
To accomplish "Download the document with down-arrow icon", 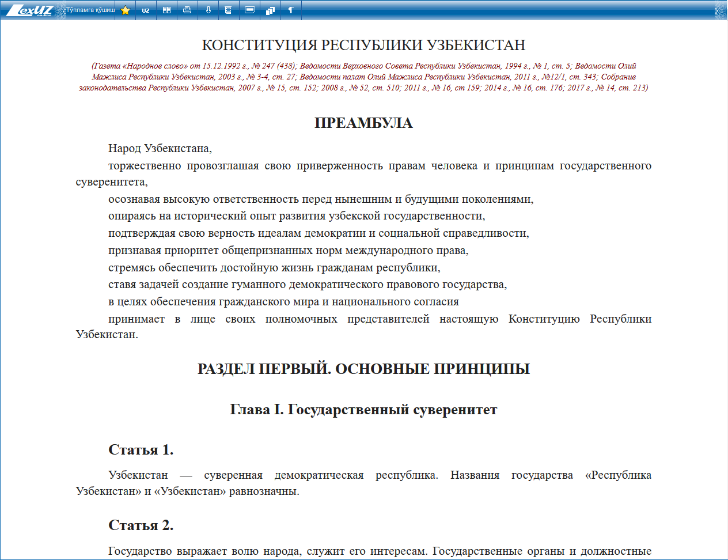I will point(208,10).
